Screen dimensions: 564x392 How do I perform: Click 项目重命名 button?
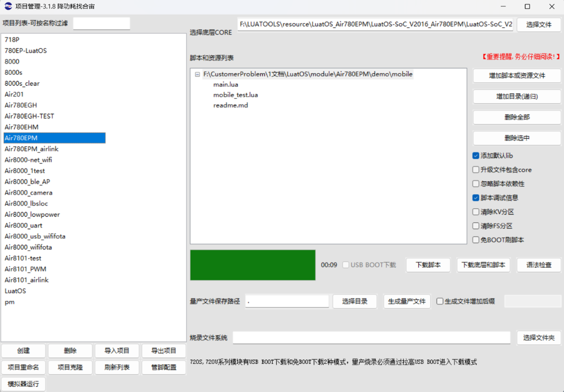click(23, 367)
